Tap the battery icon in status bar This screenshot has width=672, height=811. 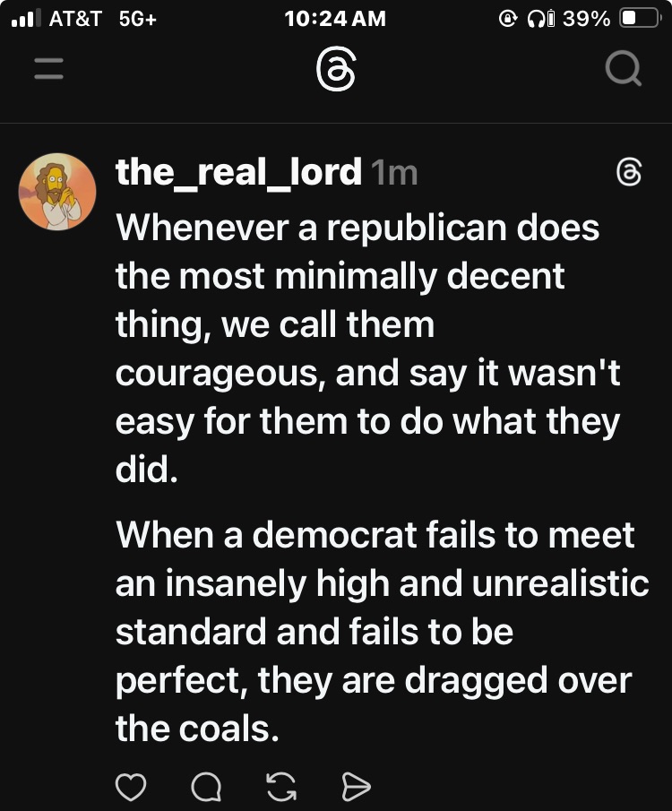click(x=640, y=18)
